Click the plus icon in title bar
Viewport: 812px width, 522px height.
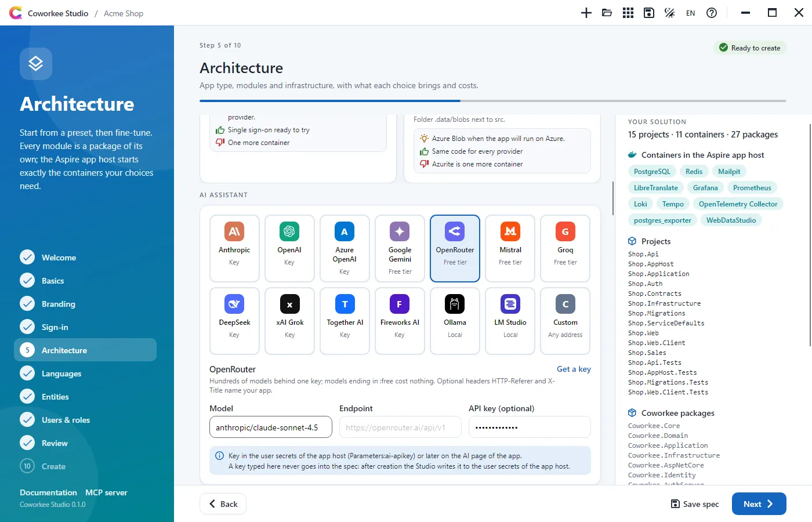pos(586,13)
